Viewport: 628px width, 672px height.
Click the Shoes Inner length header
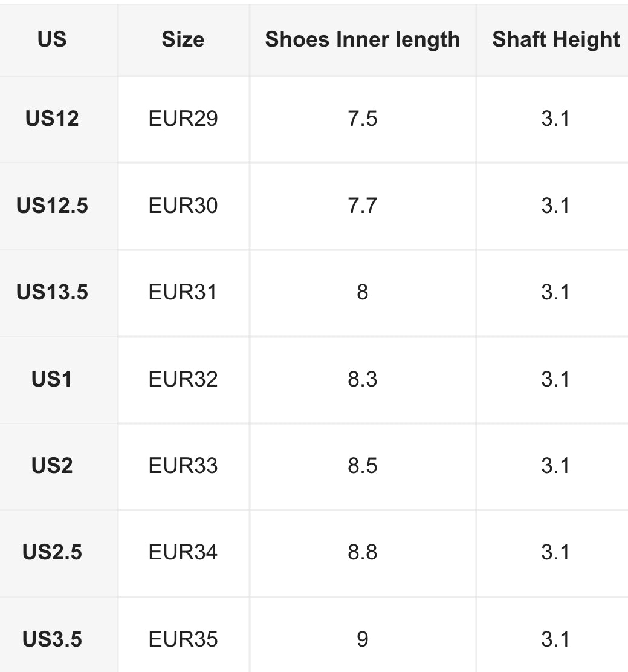coord(362,40)
